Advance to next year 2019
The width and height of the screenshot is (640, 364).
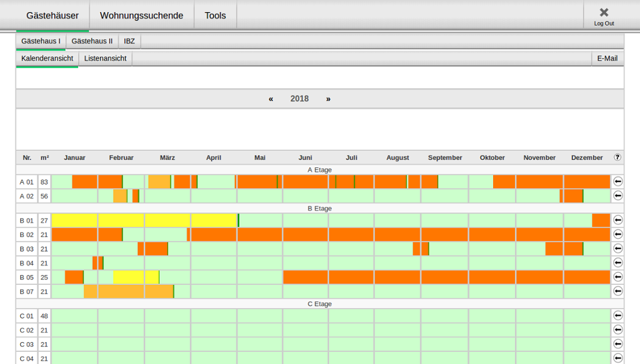click(x=329, y=99)
